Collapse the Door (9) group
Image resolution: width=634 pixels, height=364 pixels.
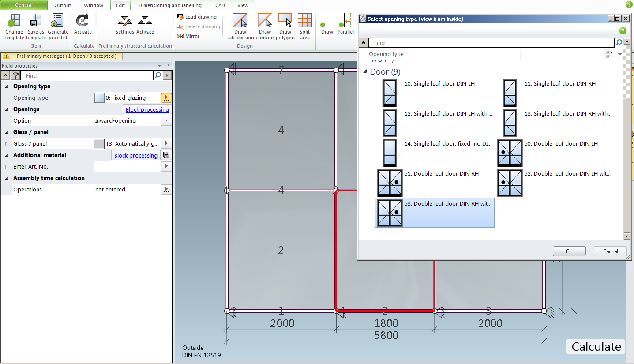point(365,72)
